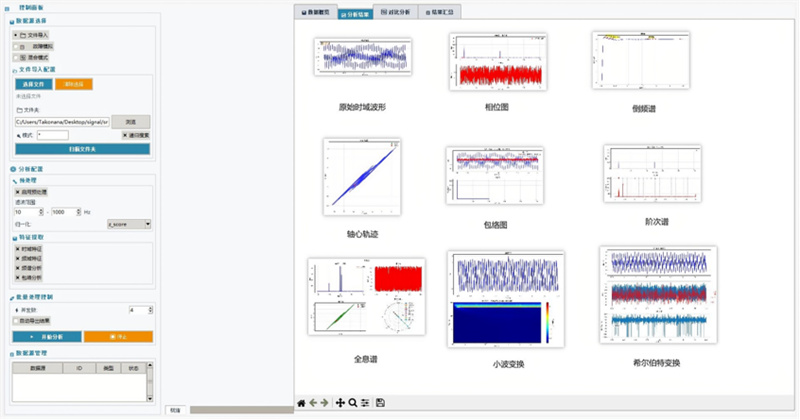Toggle the 递归搜索 checkbox

pos(123,134)
